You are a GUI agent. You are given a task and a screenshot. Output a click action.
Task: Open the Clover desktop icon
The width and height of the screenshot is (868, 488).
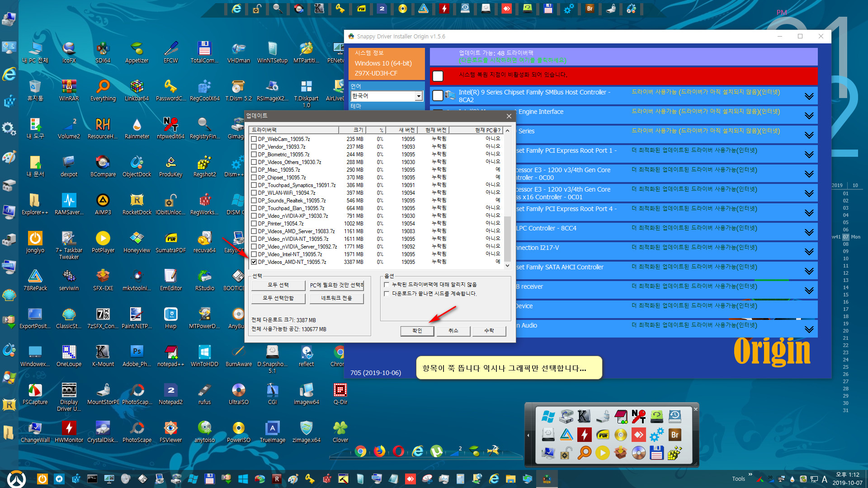click(340, 432)
